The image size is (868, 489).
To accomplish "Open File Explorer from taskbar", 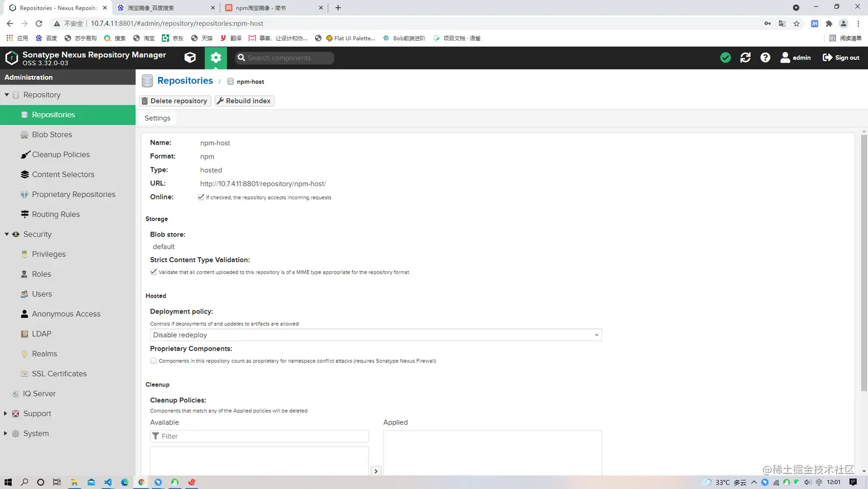I will coord(75,482).
